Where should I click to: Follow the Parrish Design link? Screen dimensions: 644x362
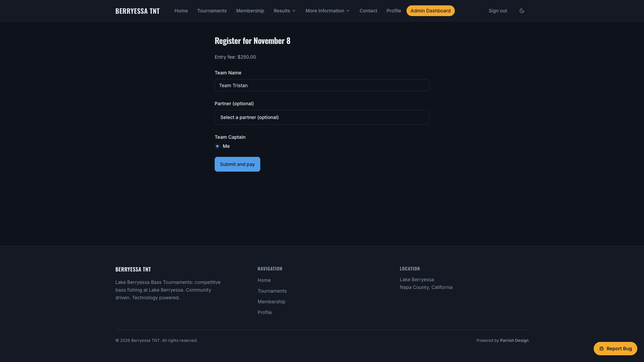tap(514, 341)
